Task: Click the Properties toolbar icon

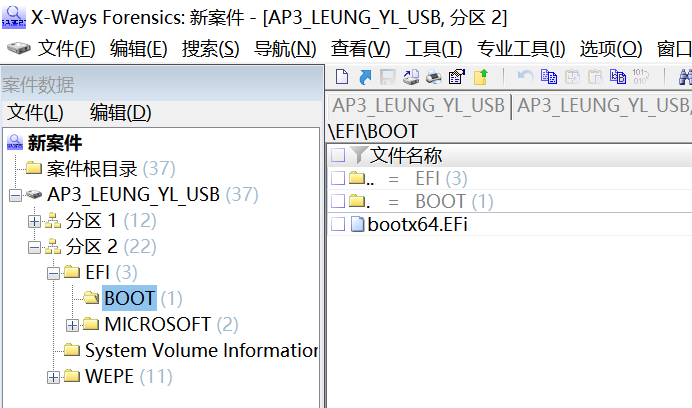Action: 457,77
